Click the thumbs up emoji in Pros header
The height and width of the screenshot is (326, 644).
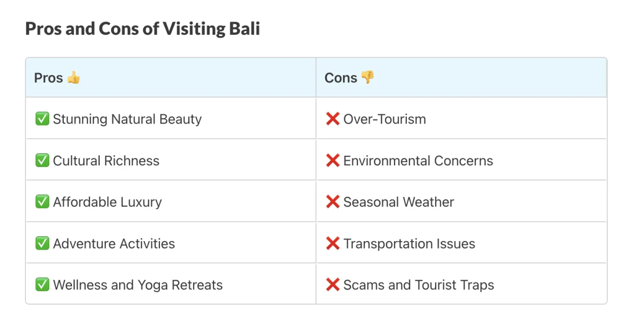(74, 78)
